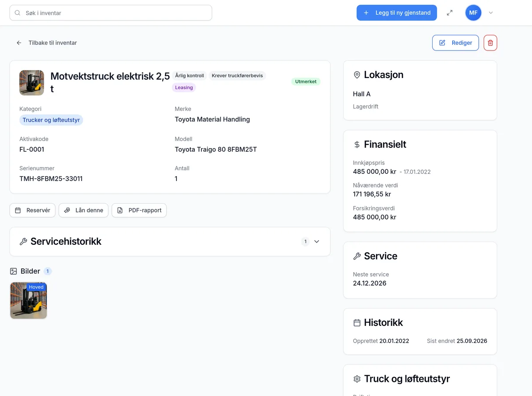Image resolution: width=532 pixels, height=396 pixels.
Task: Open the forklift item thumbnail in header
Action: coord(31,82)
